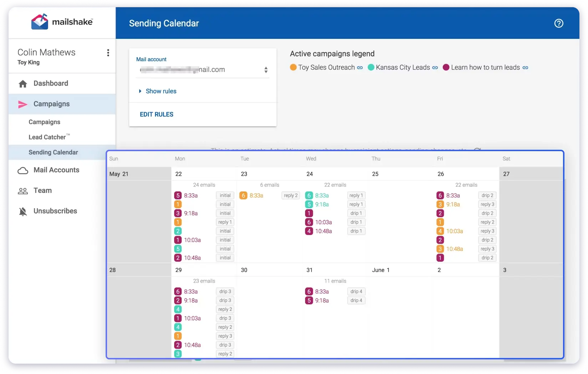Click orange Toy Sales Outreach legend dot
The height and width of the screenshot is (374, 588).
tap(293, 67)
